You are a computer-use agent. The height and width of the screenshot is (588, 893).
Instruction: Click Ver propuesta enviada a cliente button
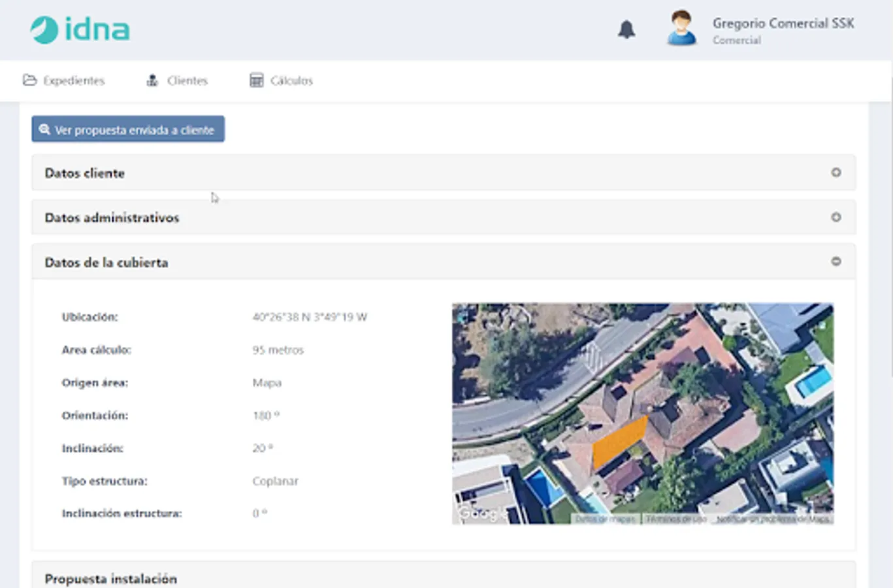click(128, 129)
